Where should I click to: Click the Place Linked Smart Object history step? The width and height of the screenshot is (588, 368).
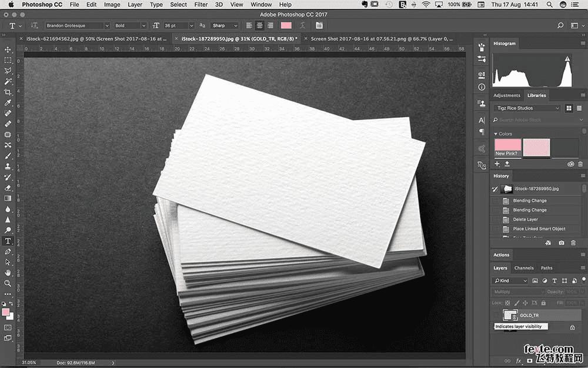[539, 229]
